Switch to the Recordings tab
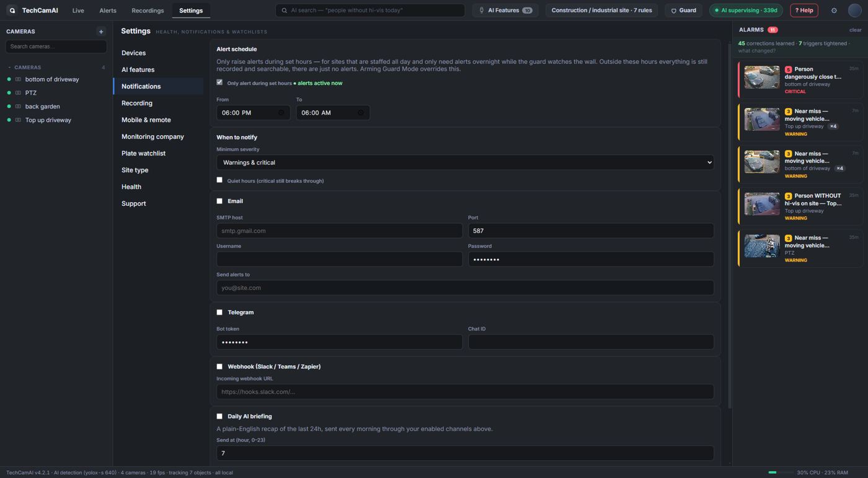This screenshot has width=868, height=478. 148,11
